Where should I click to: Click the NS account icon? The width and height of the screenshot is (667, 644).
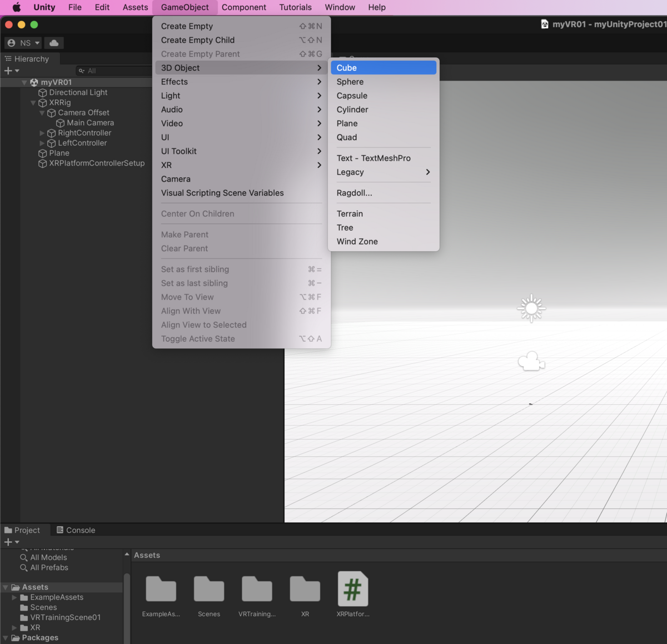pos(12,43)
